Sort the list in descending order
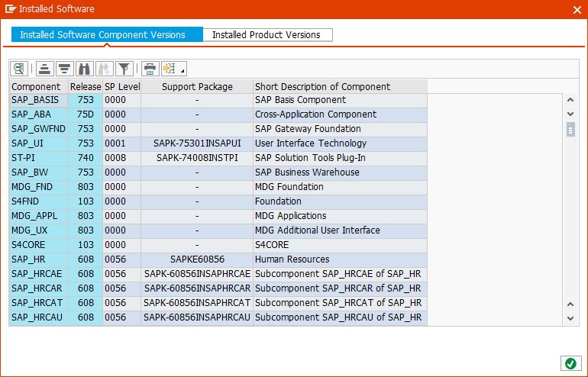 click(64, 69)
